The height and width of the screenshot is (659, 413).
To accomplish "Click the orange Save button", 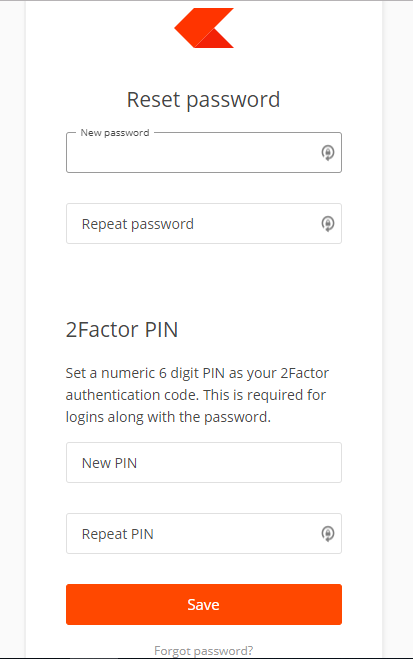I will pos(204,604).
